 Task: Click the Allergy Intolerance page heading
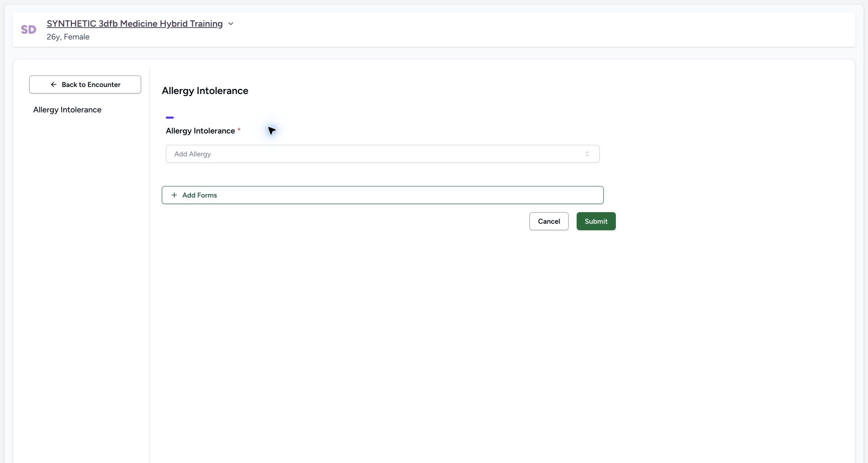[x=205, y=90]
